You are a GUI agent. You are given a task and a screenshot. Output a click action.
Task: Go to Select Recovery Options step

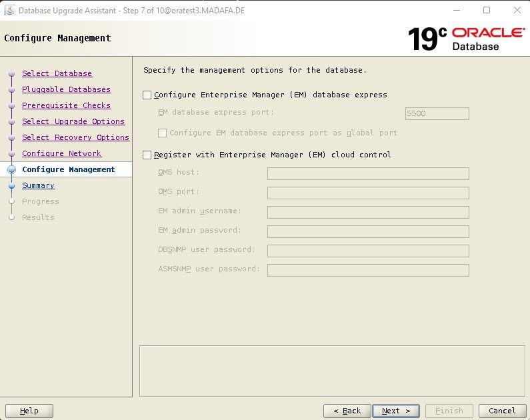pyautogui.click(x=76, y=137)
